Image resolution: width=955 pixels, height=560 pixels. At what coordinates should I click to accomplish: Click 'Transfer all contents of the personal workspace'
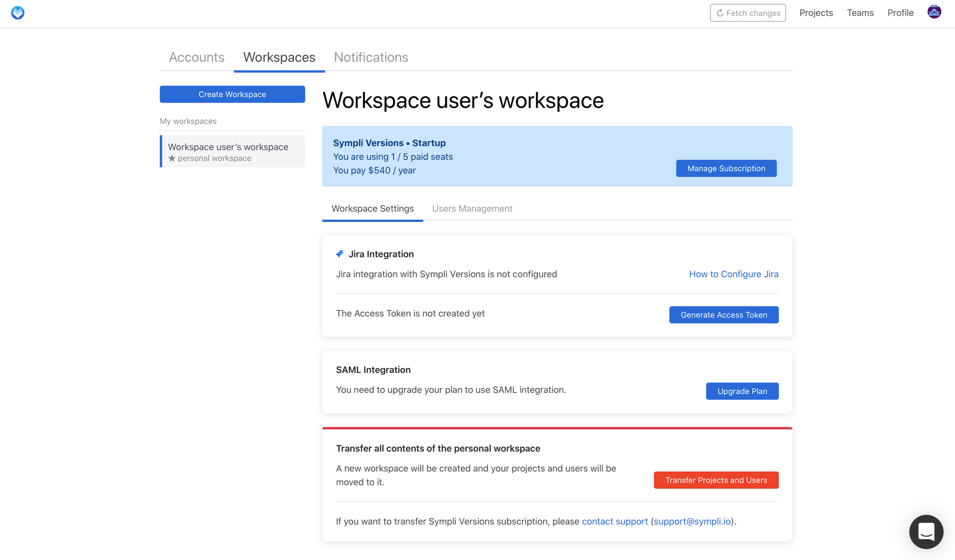pos(438,448)
